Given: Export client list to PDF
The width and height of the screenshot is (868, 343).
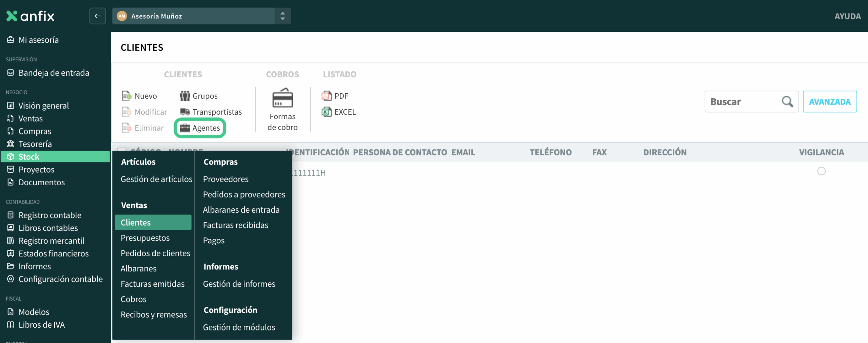Looking at the screenshot, I should click(327, 96).
